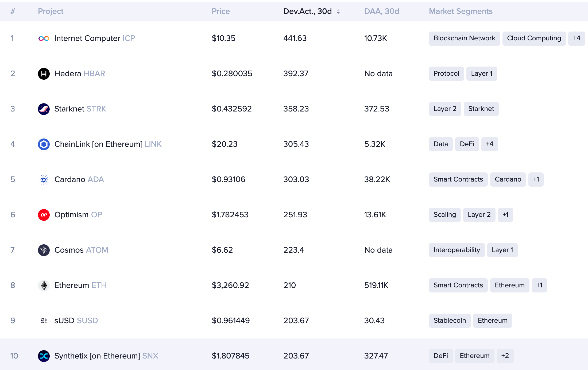Select the Interoperability tag for Cosmos
This screenshot has width=588, height=370.
pos(457,250)
